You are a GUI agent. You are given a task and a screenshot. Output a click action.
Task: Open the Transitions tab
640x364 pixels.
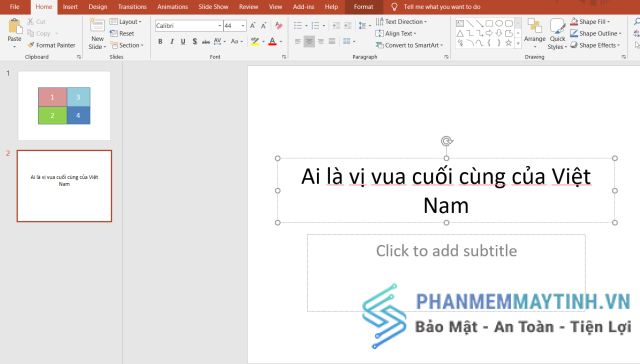click(132, 7)
